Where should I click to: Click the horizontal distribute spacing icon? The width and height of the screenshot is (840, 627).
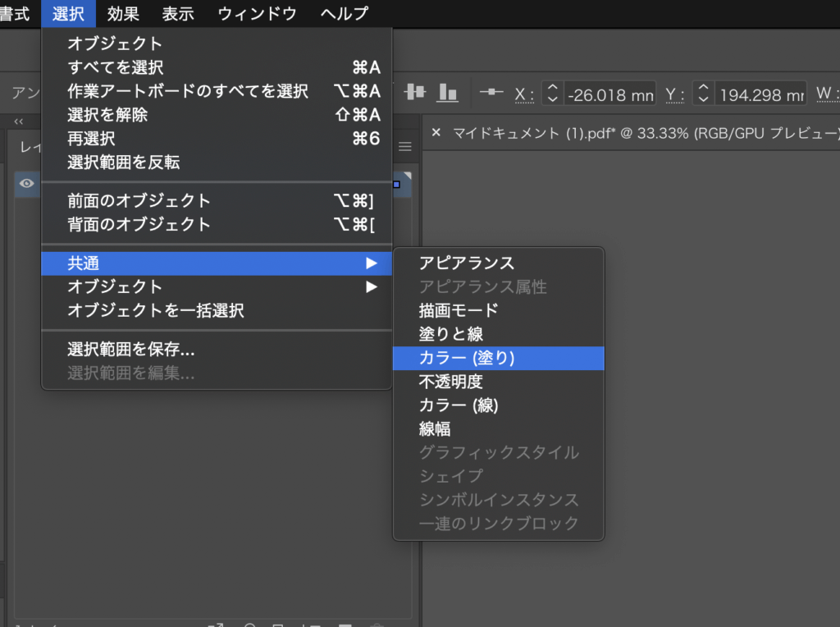[x=491, y=93]
